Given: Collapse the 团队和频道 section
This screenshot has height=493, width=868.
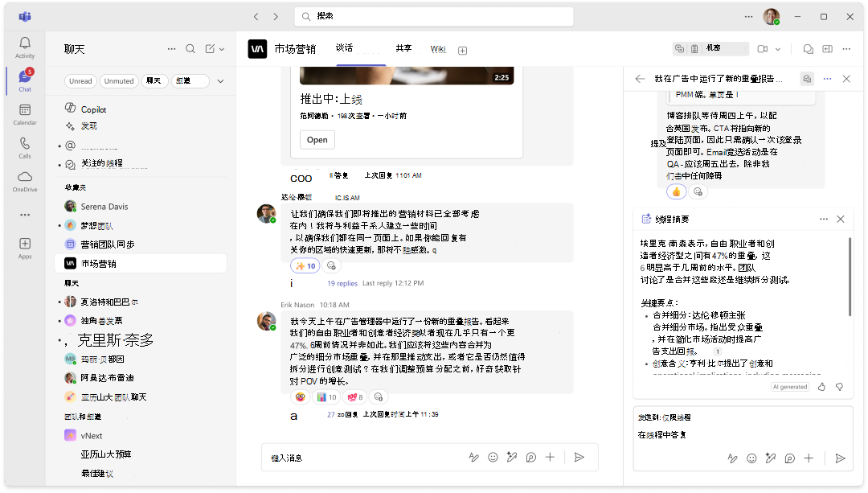Looking at the screenshot, I should click(83, 417).
